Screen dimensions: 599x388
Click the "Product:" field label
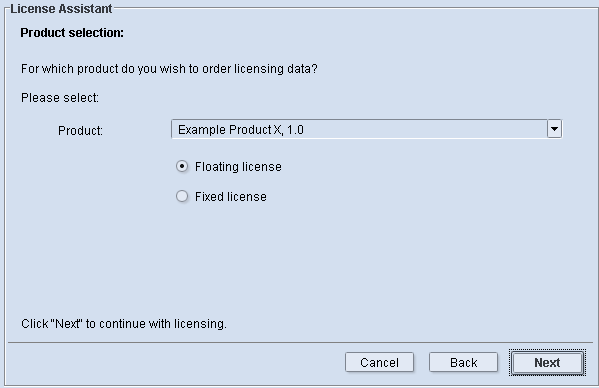coord(80,131)
